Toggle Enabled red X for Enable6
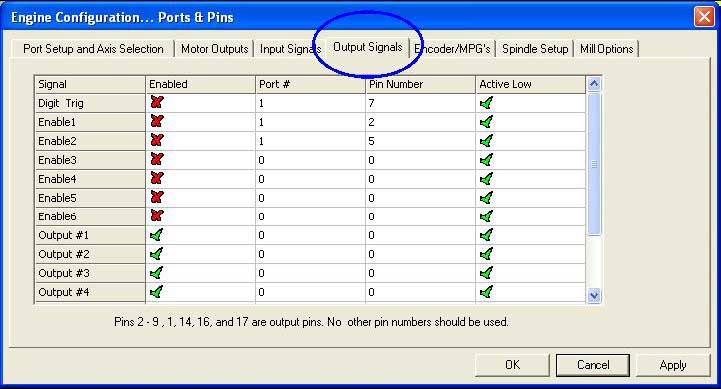721x389 pixels. pyautogui.click(x=157, y=216)
